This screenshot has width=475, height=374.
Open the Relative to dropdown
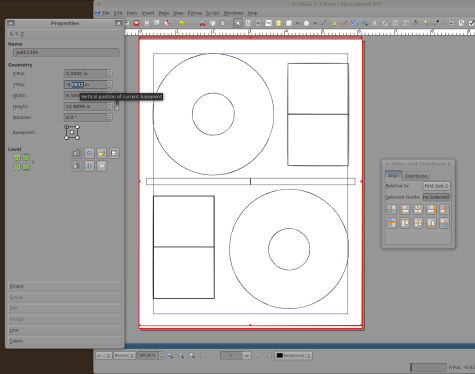[436, 186]
